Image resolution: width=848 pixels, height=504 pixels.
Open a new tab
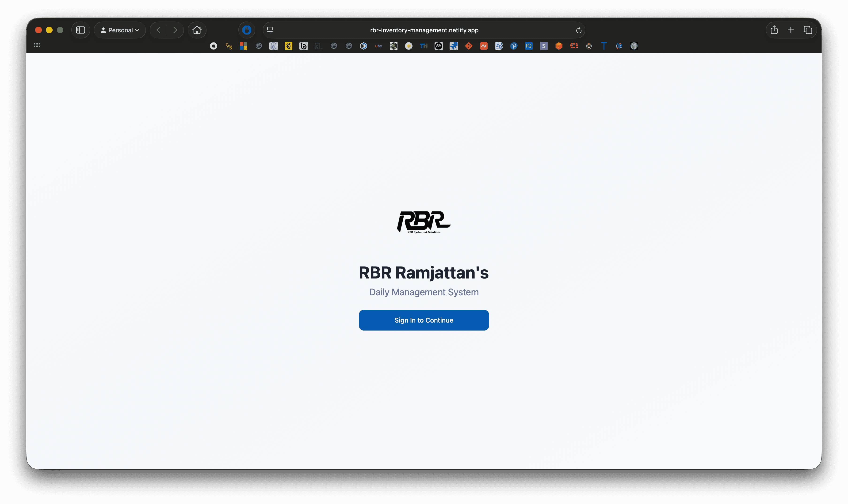coord(791,30)
